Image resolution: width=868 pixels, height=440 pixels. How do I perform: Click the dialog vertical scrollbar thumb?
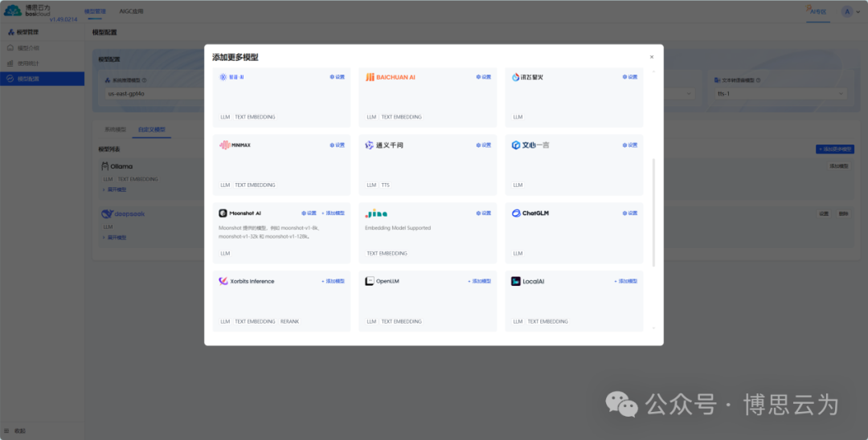coord(653,213)
